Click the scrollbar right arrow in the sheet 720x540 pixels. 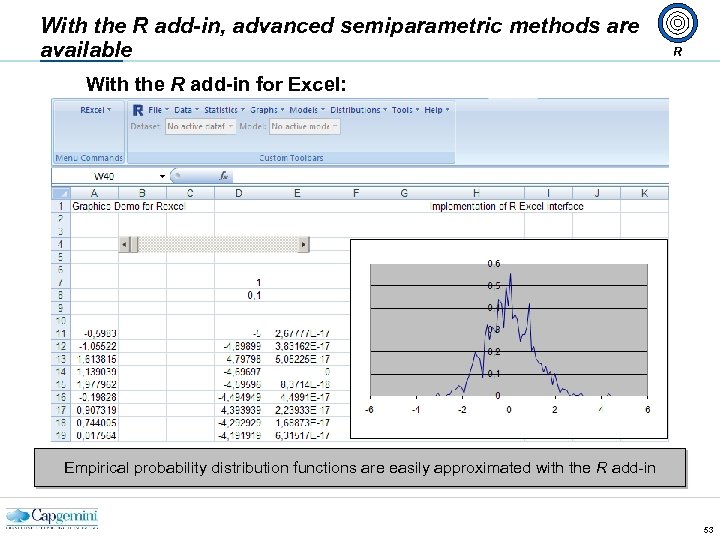pos(304,244)
